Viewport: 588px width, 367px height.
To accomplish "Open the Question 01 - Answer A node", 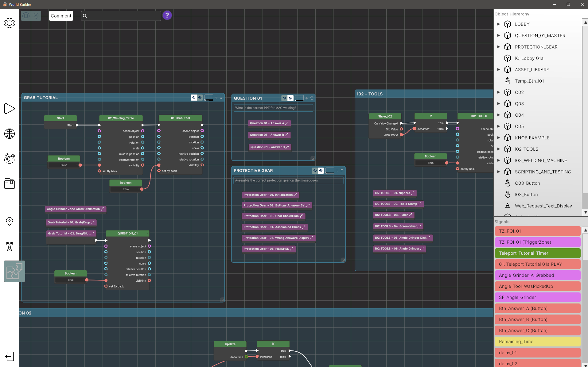I will pyautogui.click(x=269, y=123).
